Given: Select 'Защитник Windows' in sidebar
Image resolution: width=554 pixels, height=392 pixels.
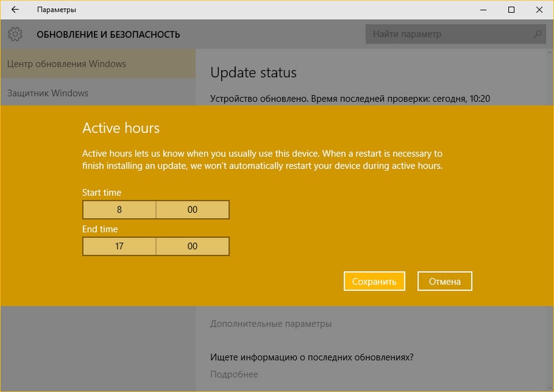Looking at the screenshot, I should [x=98, y=93].
